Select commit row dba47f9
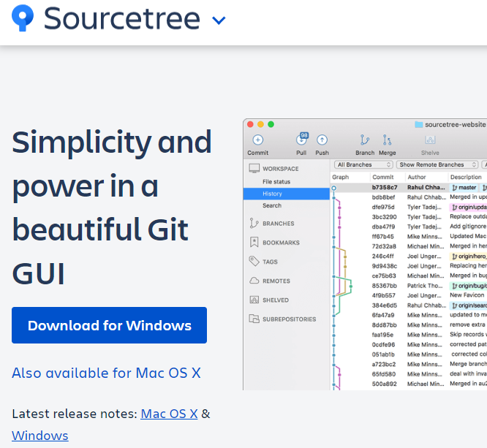The image size is (487, 448). pos(409,227)
